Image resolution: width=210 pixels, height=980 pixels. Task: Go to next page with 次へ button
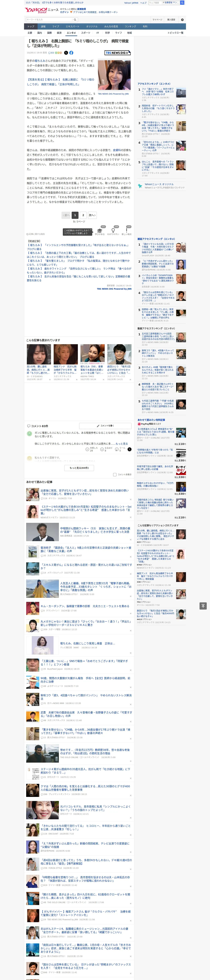[x=92, y=215]
